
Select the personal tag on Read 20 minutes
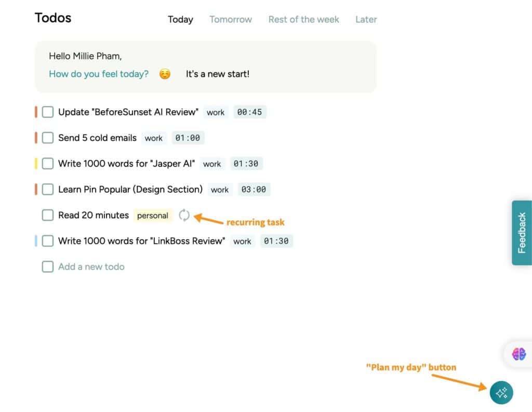(x=153, y=215)
